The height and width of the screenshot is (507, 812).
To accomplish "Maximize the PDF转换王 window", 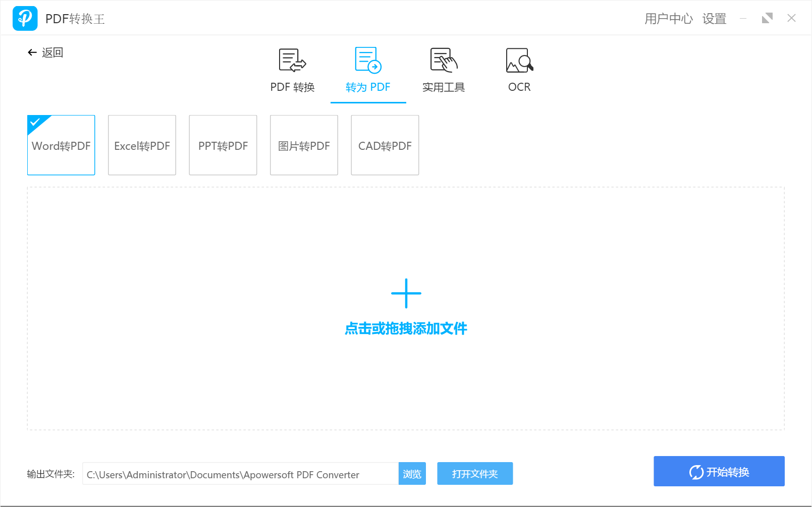I will tap(767, 19).
